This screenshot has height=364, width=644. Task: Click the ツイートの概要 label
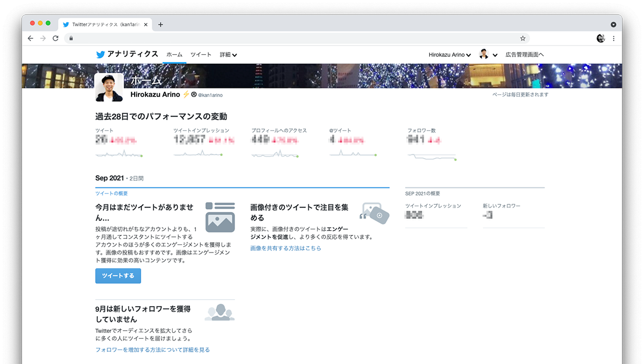(x=112, y=194)
